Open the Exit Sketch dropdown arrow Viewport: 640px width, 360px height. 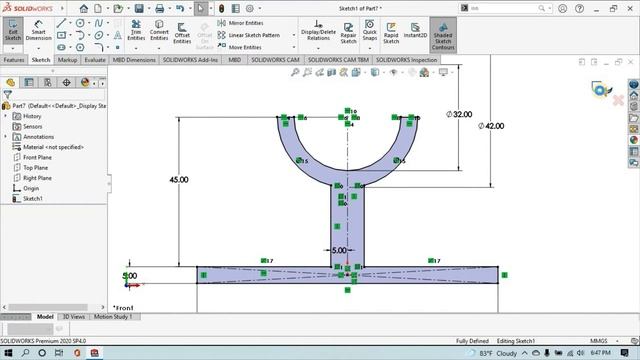pos(13,49)
